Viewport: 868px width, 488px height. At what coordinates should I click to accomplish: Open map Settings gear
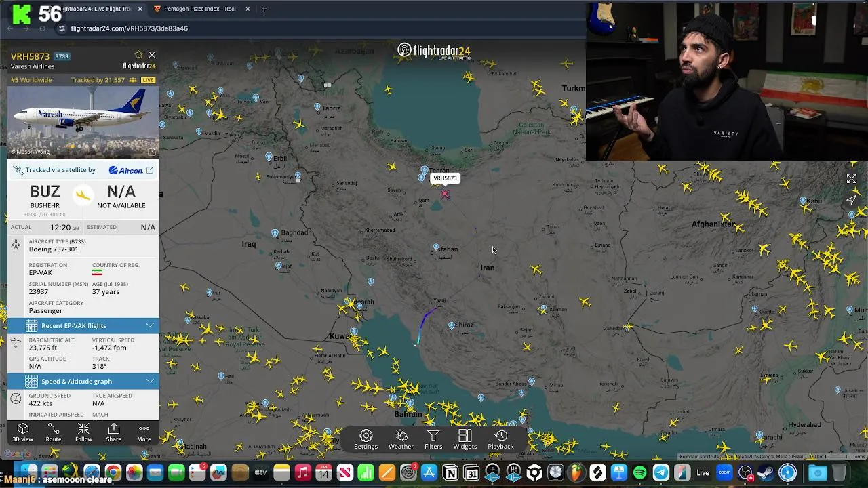tap(366, 439)
